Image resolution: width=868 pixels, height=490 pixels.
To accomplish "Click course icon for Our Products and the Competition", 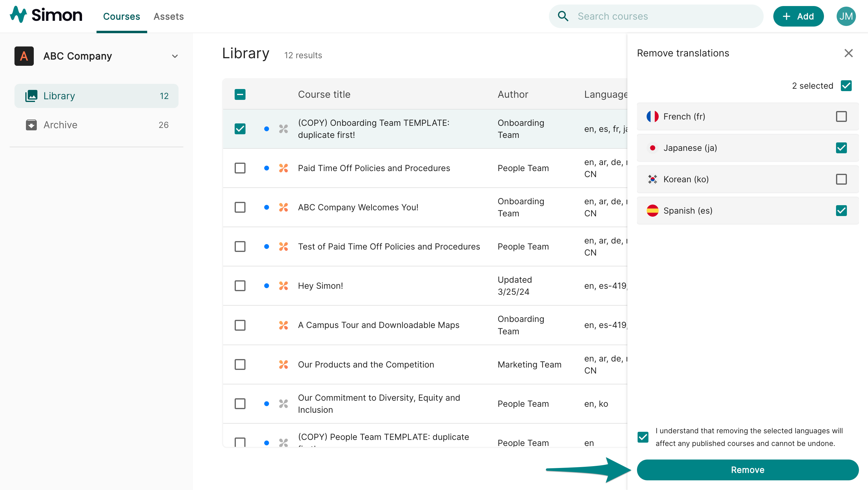I will (284, 364).
